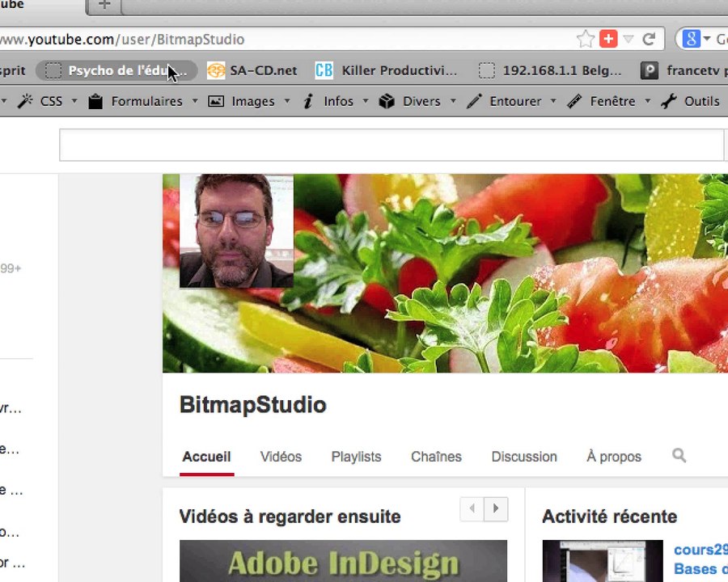
Task: Open the 192.168.1.1 Belg... bookmark
Action: click(550, 70)
